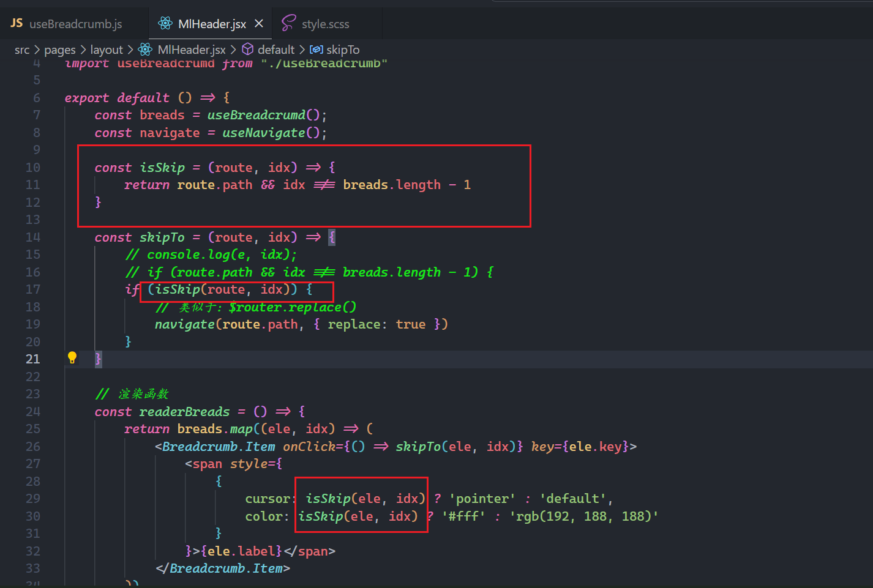Click the variable icon beside skipTo breadcrumb
This screenshot has height=588, width=873.
click(317, 49)
